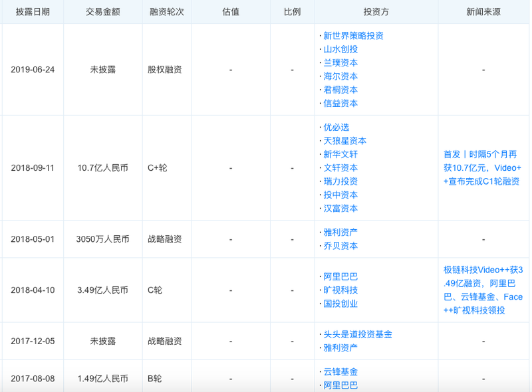Select the date 2019-06-24
This screenshot has width=532, height=392.
[x=33, y=70]
